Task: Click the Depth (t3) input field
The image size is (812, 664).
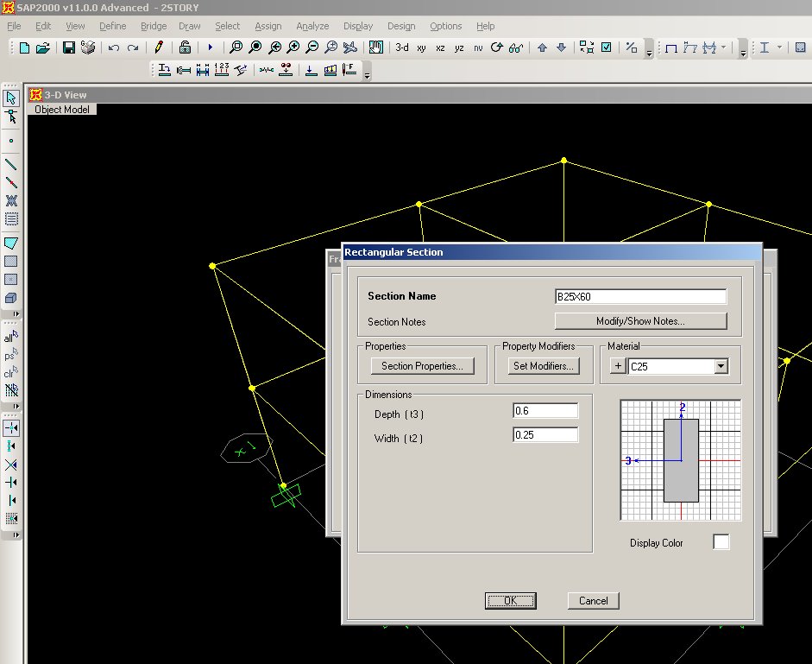Action: pos(545,410)
